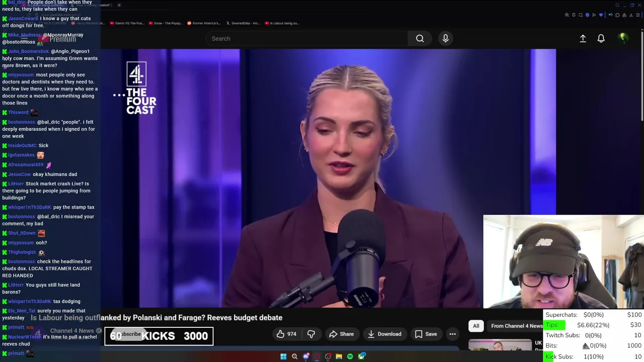
Task: Open the Channel 4 News channel link
Action: (x=72, y=331)
